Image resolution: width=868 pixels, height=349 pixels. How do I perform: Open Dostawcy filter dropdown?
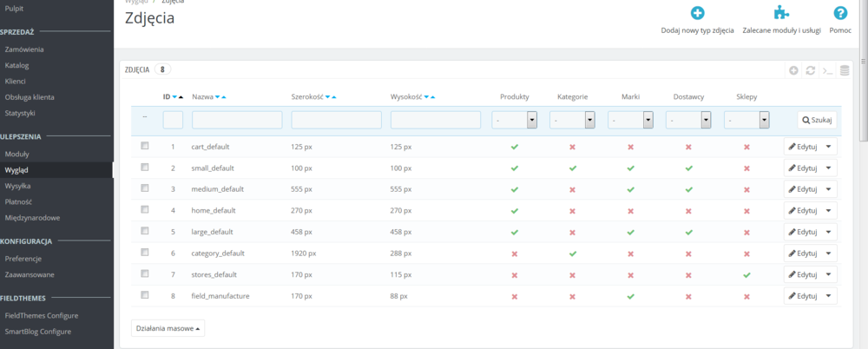688,120
